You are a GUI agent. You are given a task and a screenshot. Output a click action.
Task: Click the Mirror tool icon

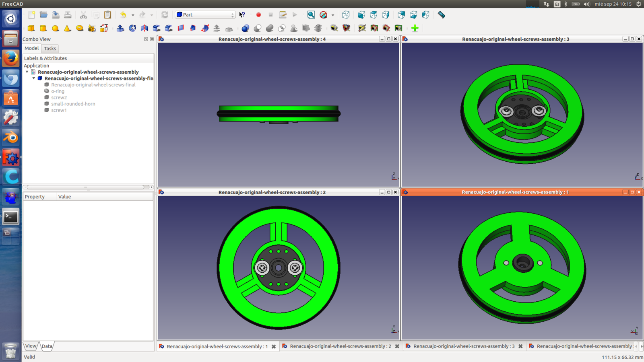[x=144, y=28]
